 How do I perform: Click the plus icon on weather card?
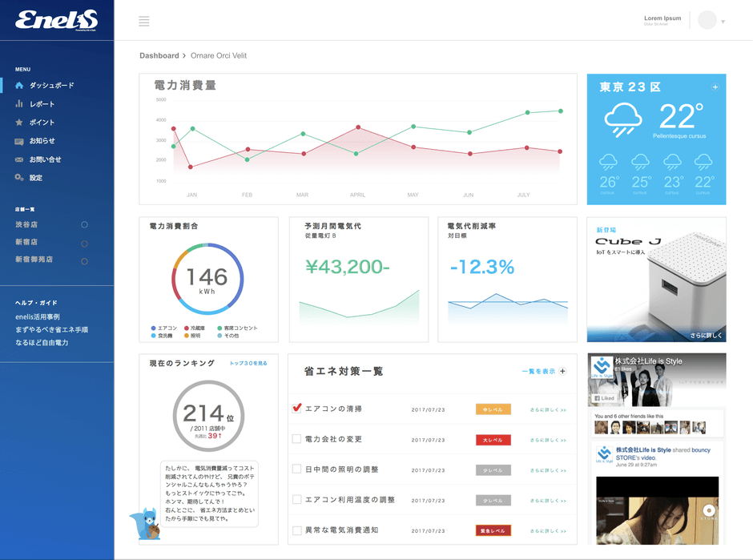[x=715, y=87]
